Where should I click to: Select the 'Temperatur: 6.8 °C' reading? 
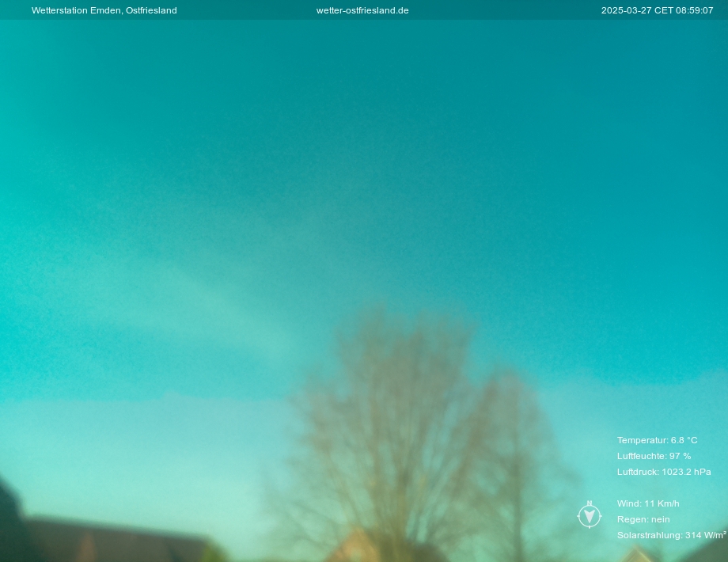tap(657, 440)
